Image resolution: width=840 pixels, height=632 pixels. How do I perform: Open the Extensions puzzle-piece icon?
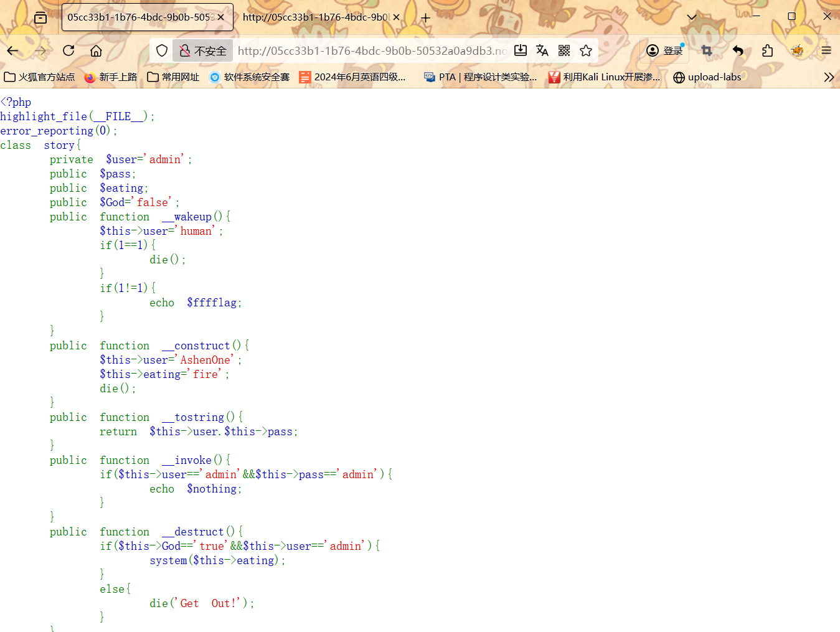(x=768, y=50)
